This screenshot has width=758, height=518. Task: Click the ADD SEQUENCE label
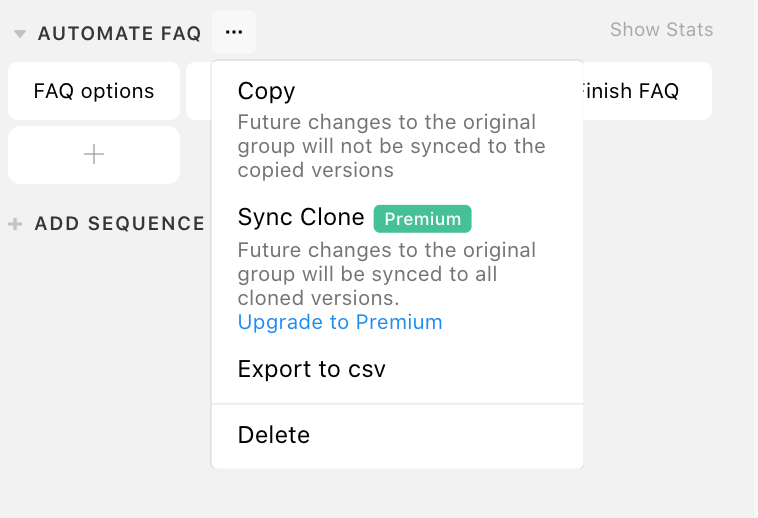tap(120, 224)
